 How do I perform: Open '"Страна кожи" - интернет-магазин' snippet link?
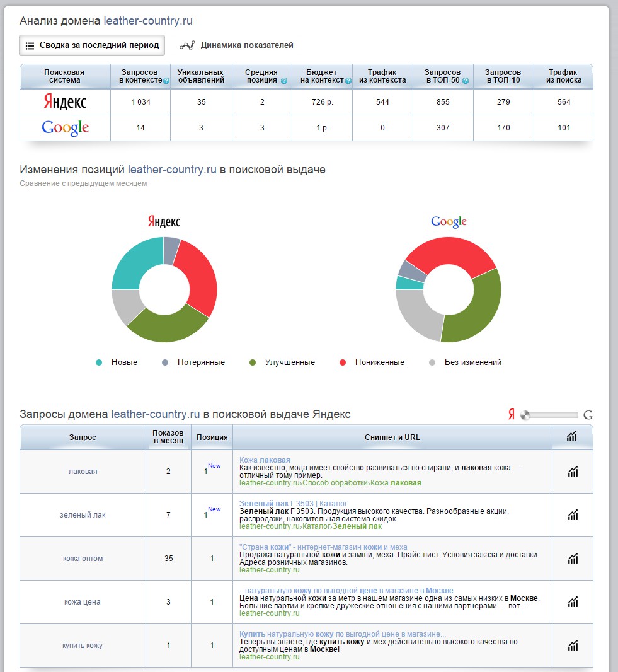(x=323, y=547)
